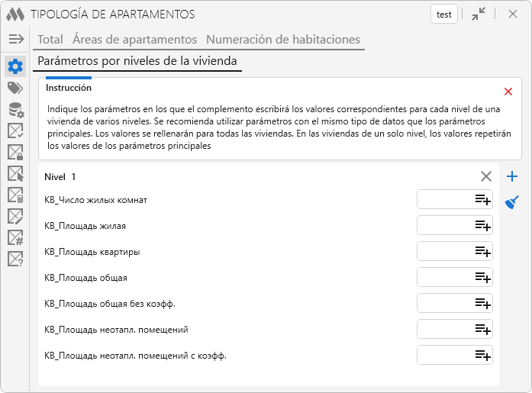Expand the sidebar menu arrow
The image size is (532, 393).
[16, 40]
